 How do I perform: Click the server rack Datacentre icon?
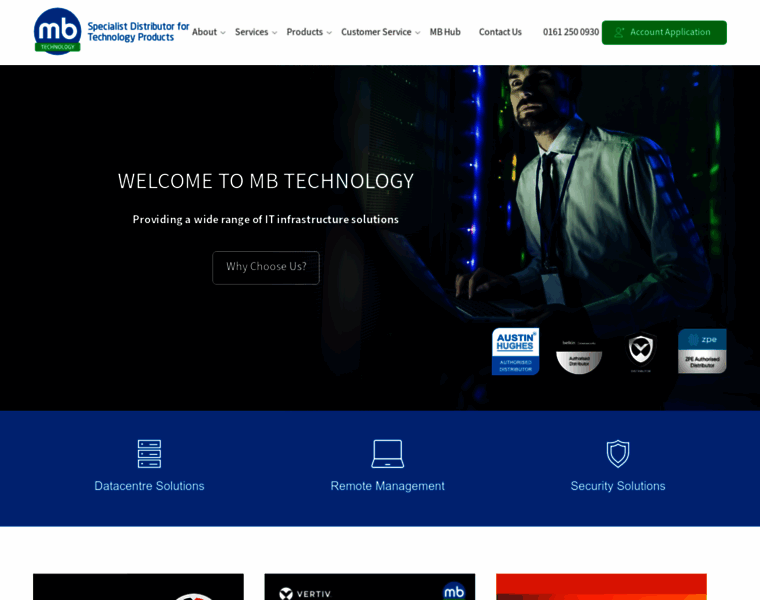pyautogui.click(x=149, y=454)
